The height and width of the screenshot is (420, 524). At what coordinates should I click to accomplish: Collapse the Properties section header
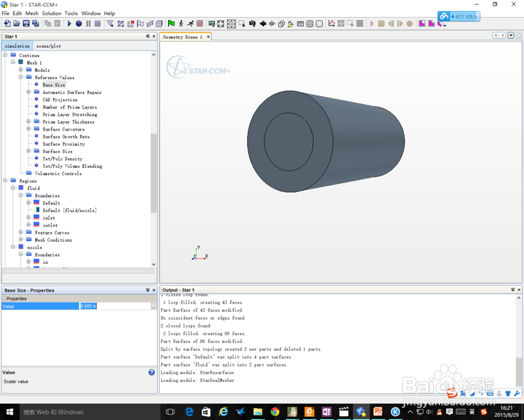pyautogui.click(x=4, y=299)
